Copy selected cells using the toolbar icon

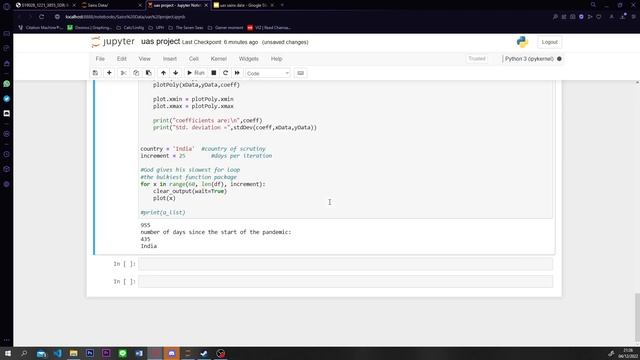pyautogui.click(x=136, y=73)
